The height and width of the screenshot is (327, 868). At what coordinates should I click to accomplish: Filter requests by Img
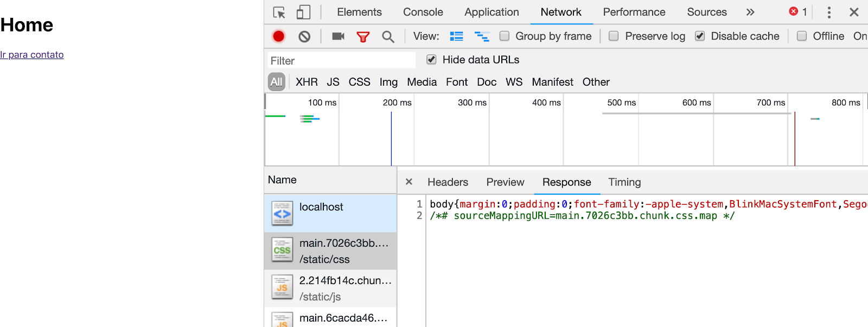[388, 82]
